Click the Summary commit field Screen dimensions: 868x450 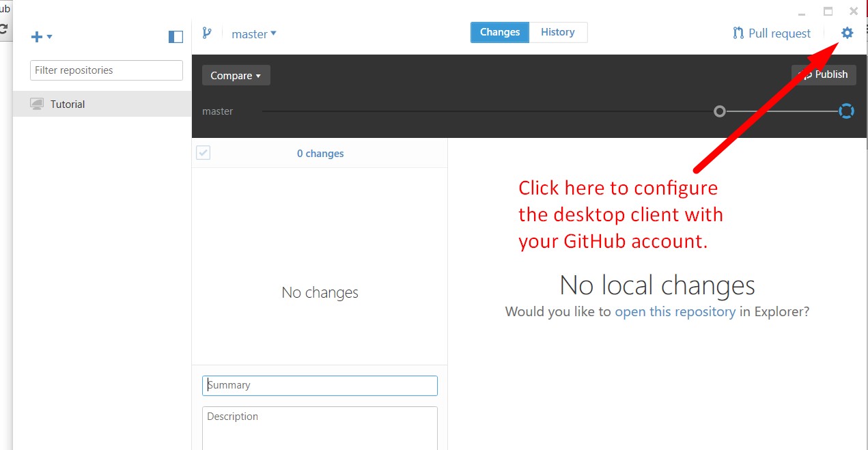[x=320, y=386]
